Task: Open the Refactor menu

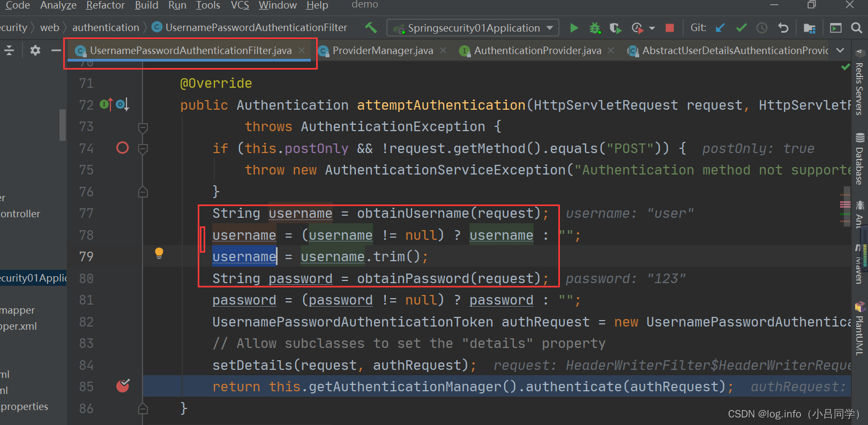Action: pos(106,5)
